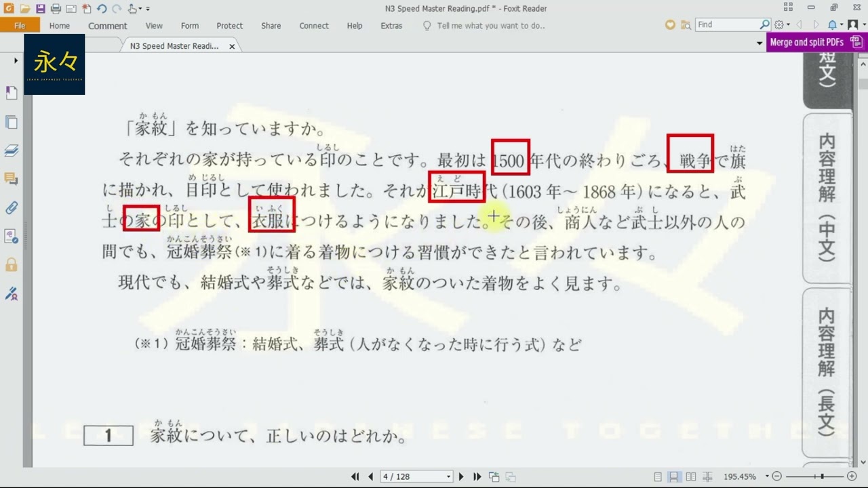Create a new PDF from the blank-page icon
Image resolution: width=868 pixels, height=488 pixels.
coord(86,9)
